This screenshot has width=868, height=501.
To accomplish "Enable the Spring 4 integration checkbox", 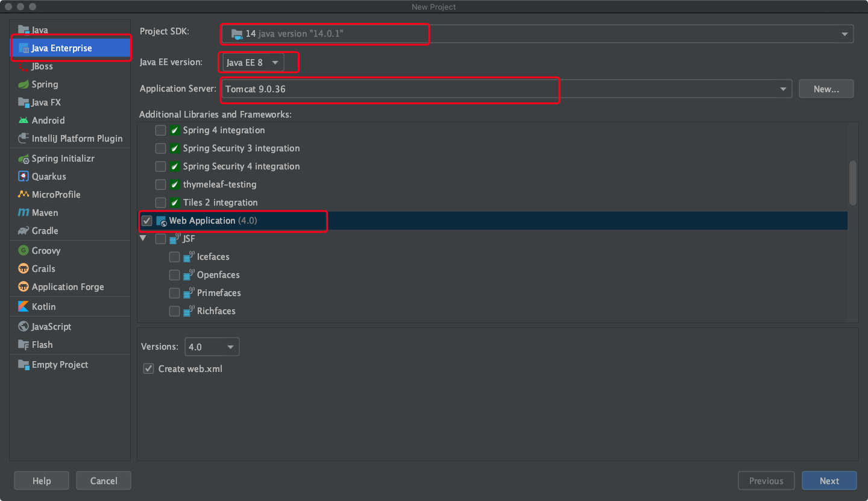I will (x=160, y=130).
